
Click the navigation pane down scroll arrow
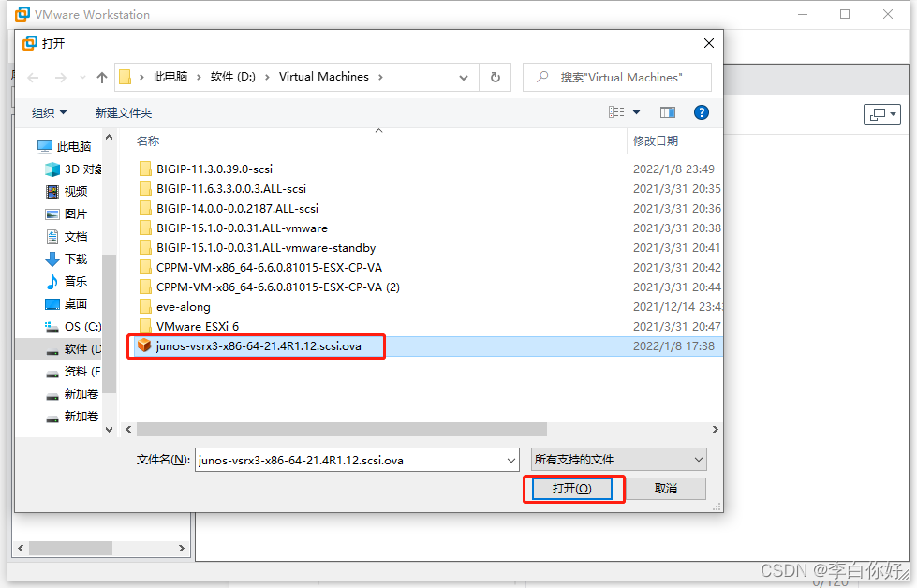pos(110,430)
